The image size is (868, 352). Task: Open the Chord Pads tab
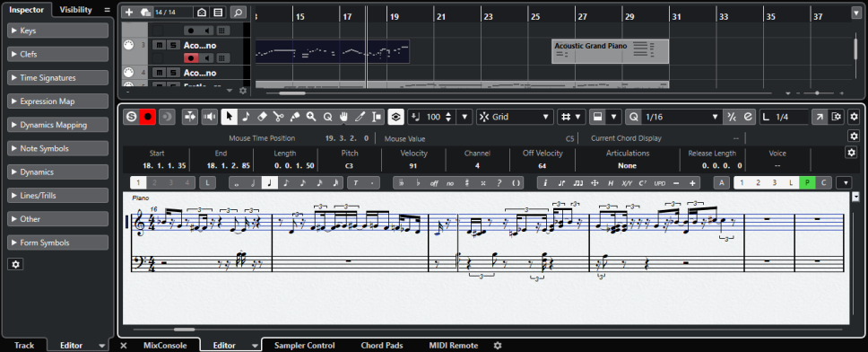[382, 346]
